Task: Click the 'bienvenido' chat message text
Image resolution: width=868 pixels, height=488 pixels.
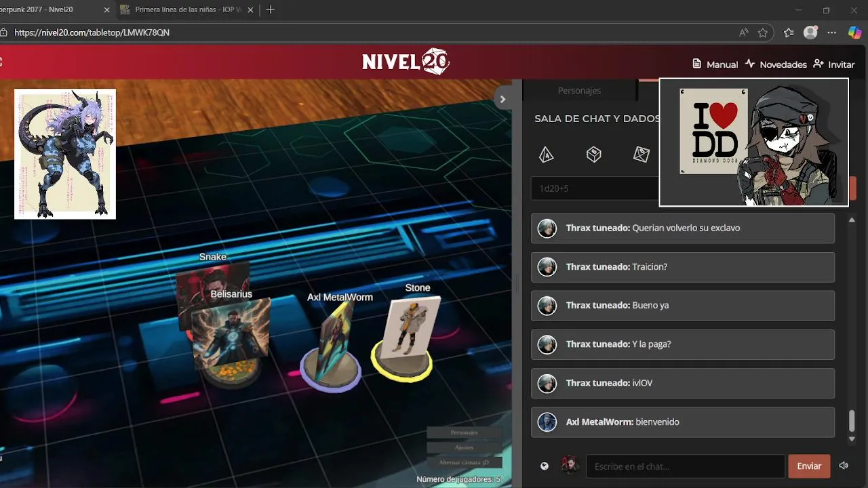Action: pyautogui.click(x=657, y=422)
